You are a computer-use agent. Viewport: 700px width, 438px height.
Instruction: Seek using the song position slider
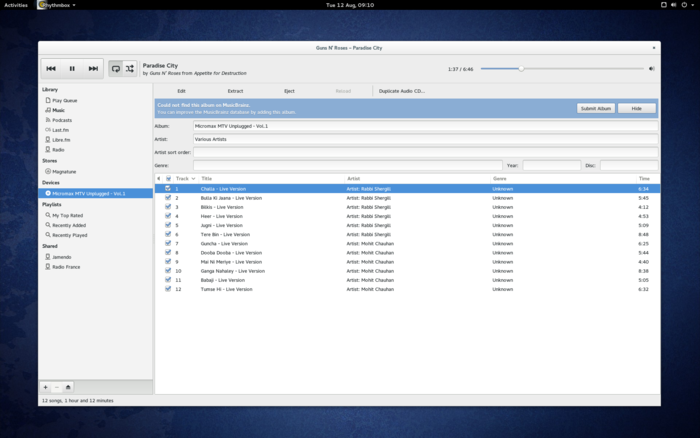[x=562, y=69]
